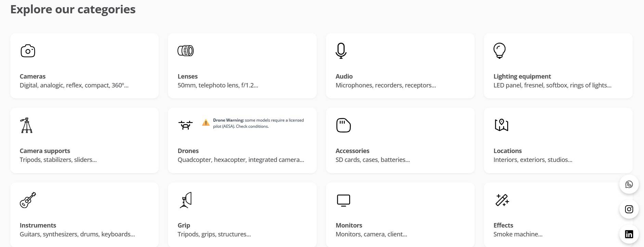This screenshot has width=644, height=247.
Task: Click the tripod icon for Camera supports
Action: tap(26, 125)
